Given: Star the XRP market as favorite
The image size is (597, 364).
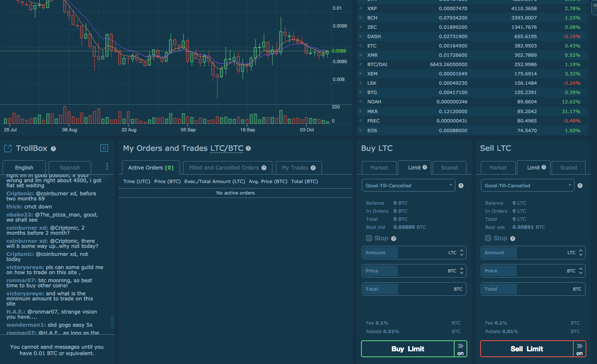Looking at the screenshot, I should click(x=361, y=8).
